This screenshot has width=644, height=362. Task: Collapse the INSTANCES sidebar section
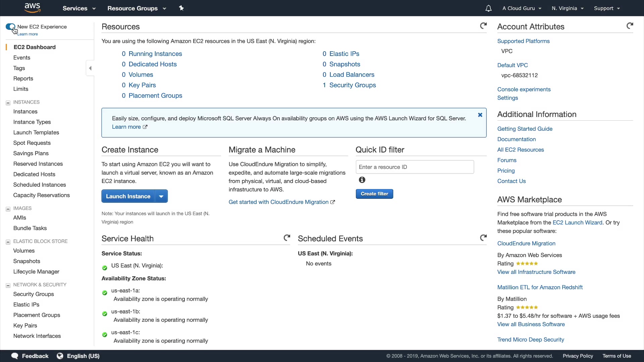point(8,103)
